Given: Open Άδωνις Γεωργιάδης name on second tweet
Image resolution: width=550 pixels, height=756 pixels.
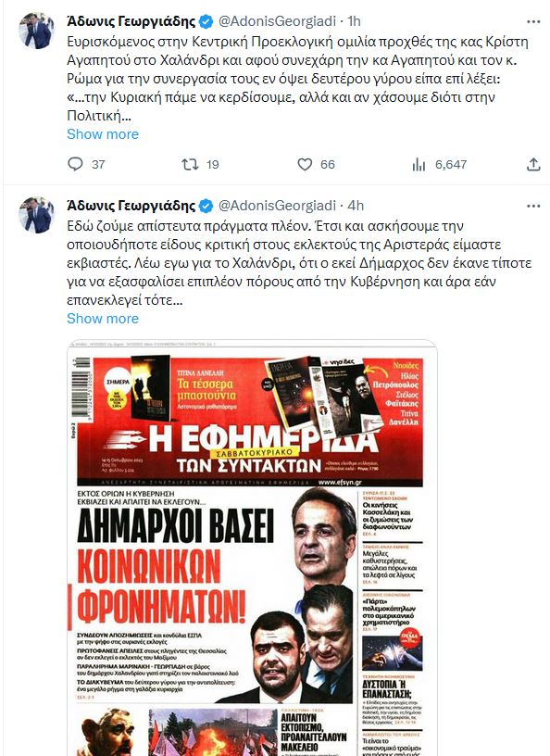Looking at the screenshot, I should (131, 207).
